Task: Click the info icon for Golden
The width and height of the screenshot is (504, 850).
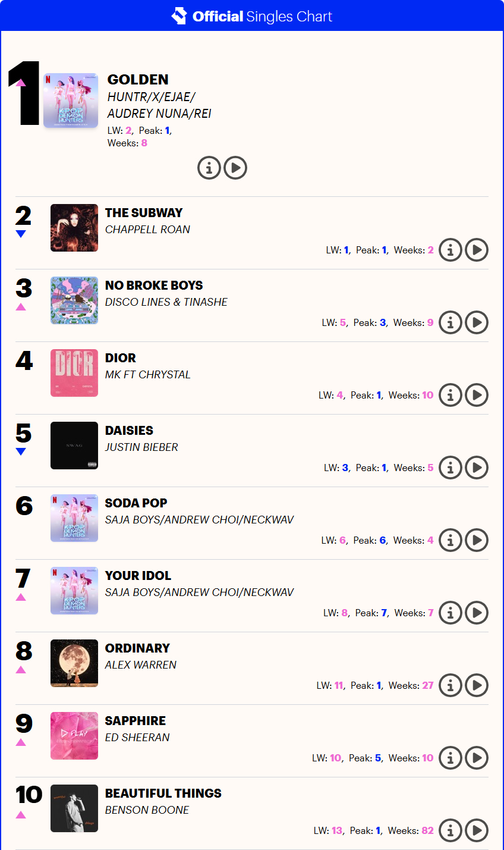Action: [x=209, y=168]
